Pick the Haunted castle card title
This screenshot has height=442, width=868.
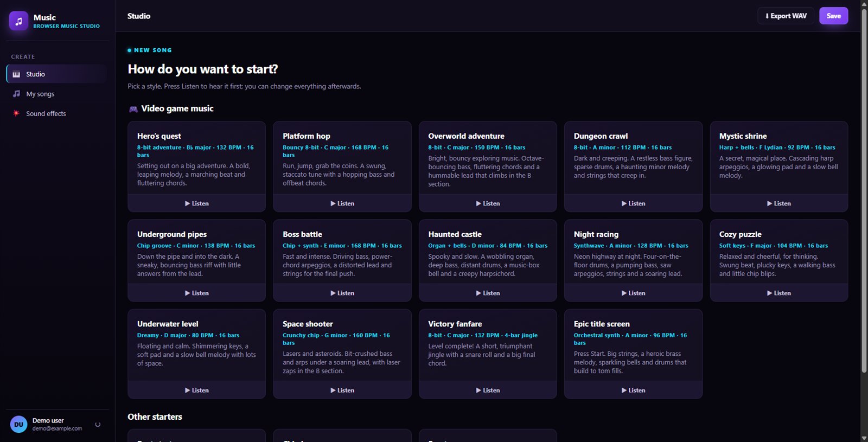[455, 234]
